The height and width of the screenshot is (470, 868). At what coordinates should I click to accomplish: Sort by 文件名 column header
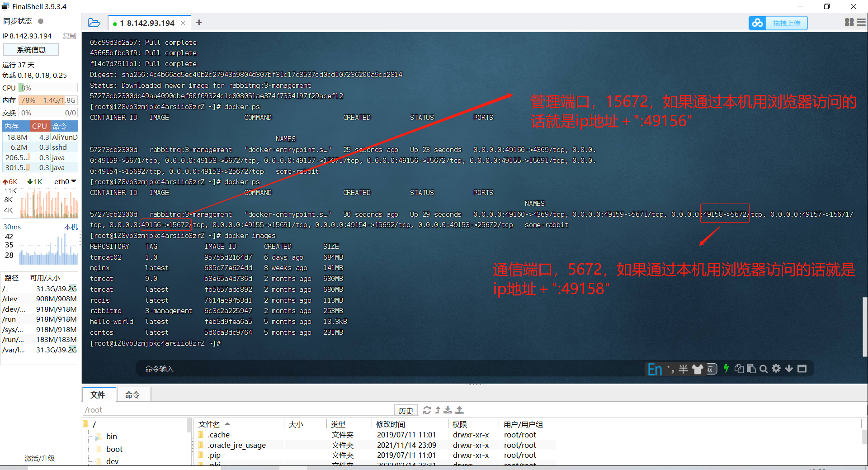coord(240,424)
